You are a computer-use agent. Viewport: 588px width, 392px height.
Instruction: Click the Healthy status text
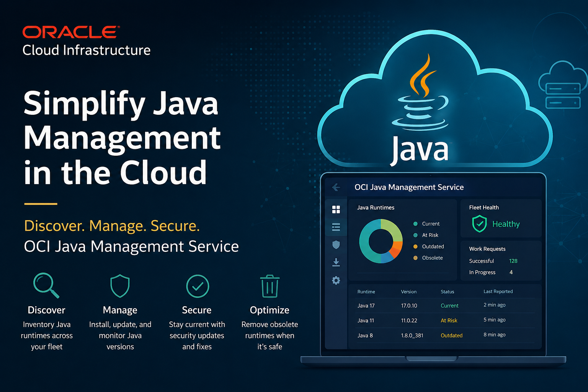(506, 224)
